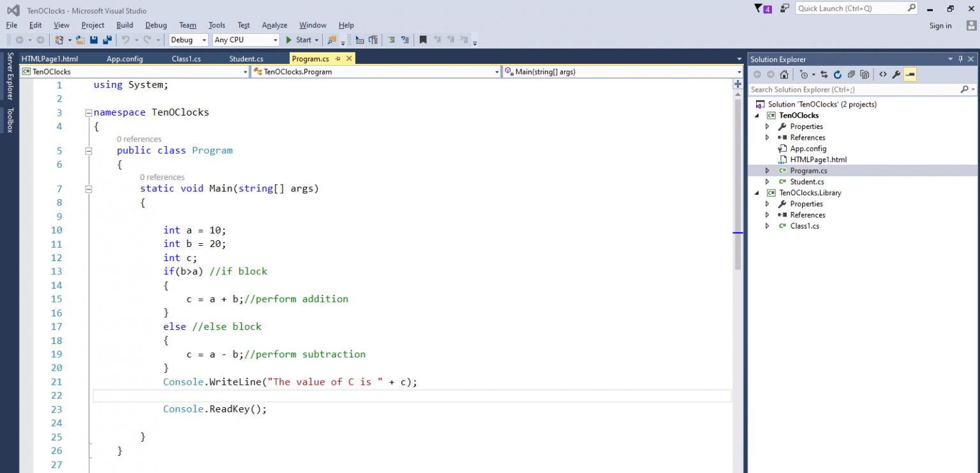Image resolution: width=980 pixels, height=473 pixels.
Task: Start debugging with the green Start button
Action: coord(301,40)
